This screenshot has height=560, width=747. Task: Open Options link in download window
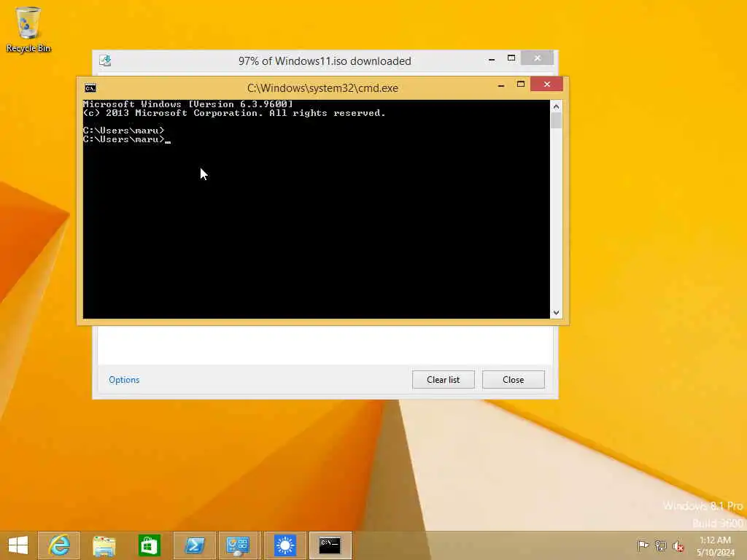[x=124, y=379]
